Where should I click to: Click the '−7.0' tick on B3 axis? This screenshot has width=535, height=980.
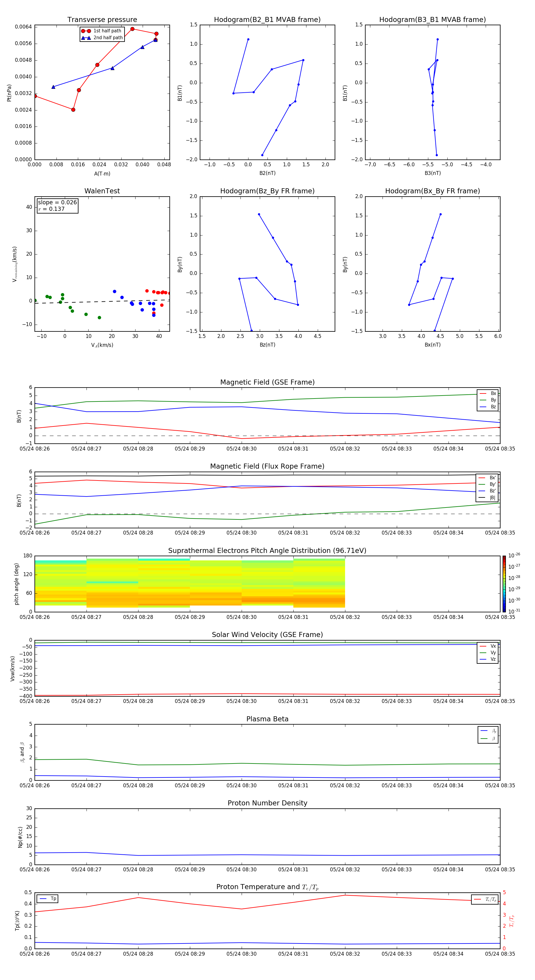coord(370,165)
